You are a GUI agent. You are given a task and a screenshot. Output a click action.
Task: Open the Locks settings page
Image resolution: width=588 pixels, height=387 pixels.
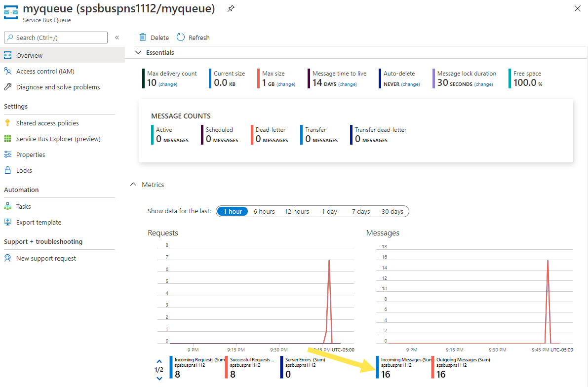tap(24, 171)
